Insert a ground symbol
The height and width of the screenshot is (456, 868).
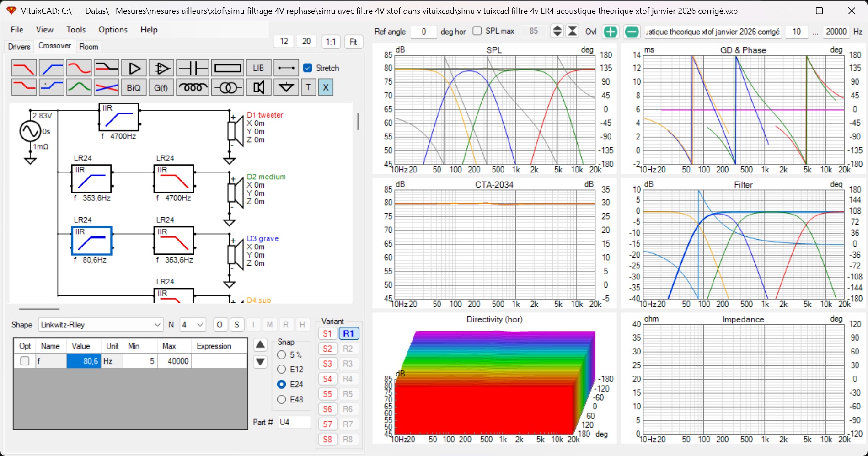286,87
